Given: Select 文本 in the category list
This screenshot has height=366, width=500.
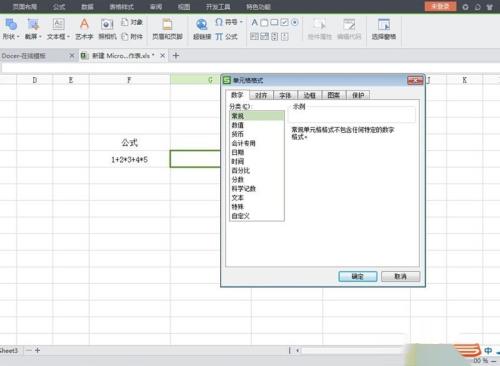Looking at the screenshot, I should pos(257,198).
